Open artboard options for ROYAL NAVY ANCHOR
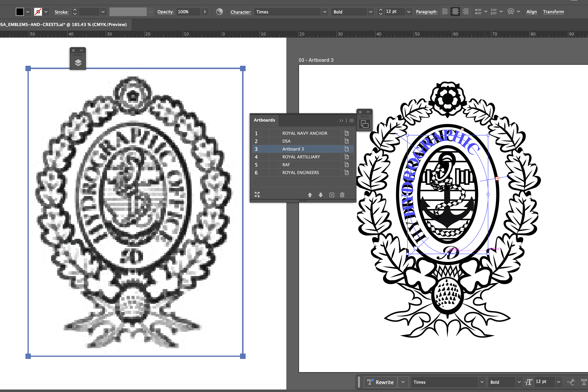588x392 pixels. pos(346,133)
